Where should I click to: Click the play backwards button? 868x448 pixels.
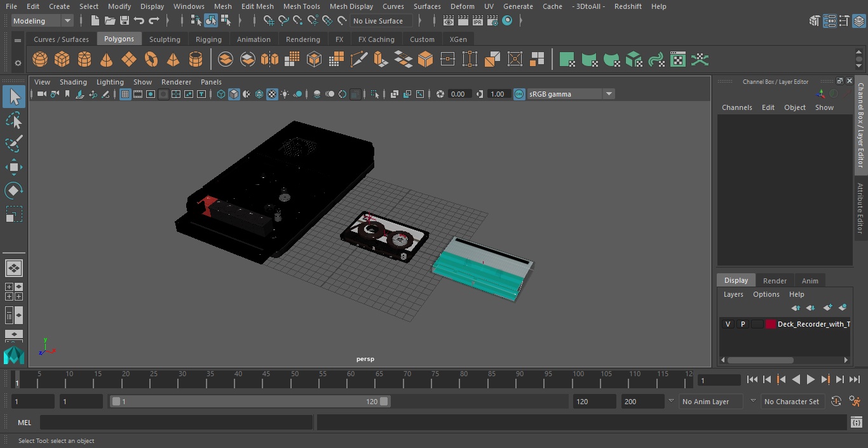796,379
